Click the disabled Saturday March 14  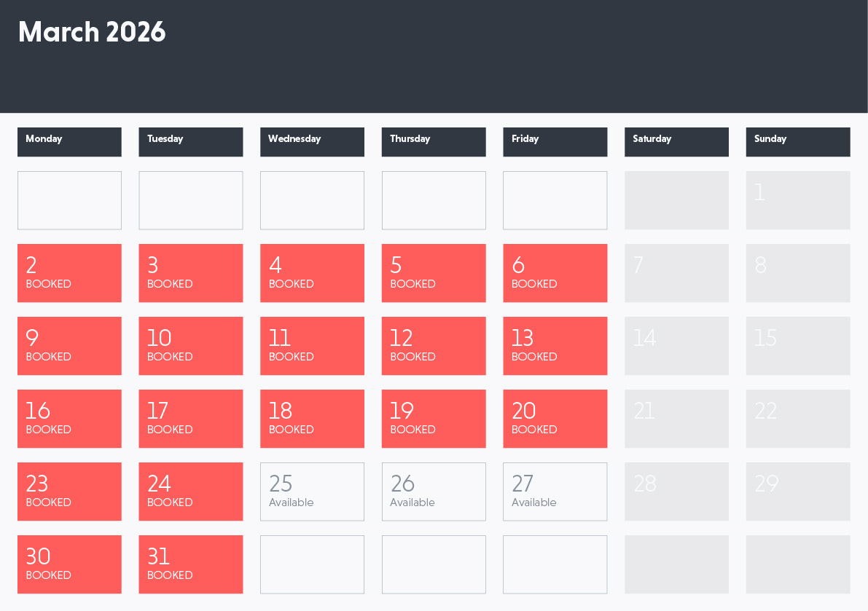[x=676, y=346]
